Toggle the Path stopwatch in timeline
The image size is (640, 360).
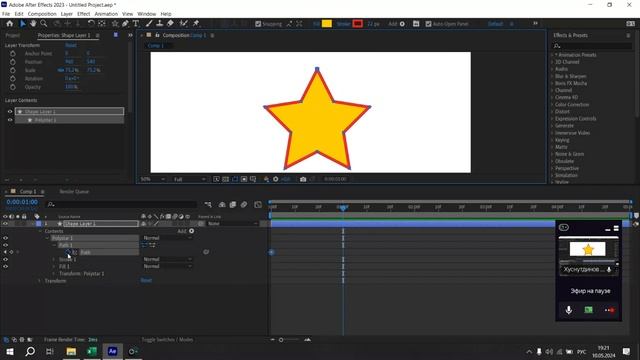[x=68, y=252]
